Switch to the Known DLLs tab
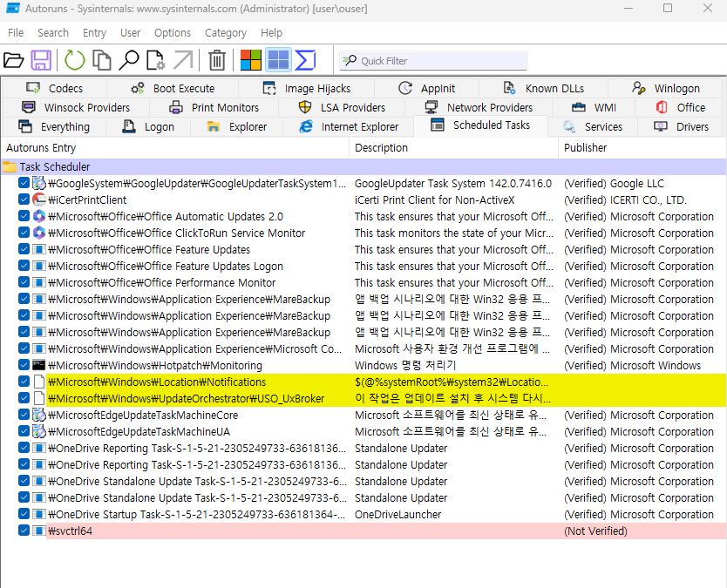This screenshot has height=588, width=727. point(543,88)
